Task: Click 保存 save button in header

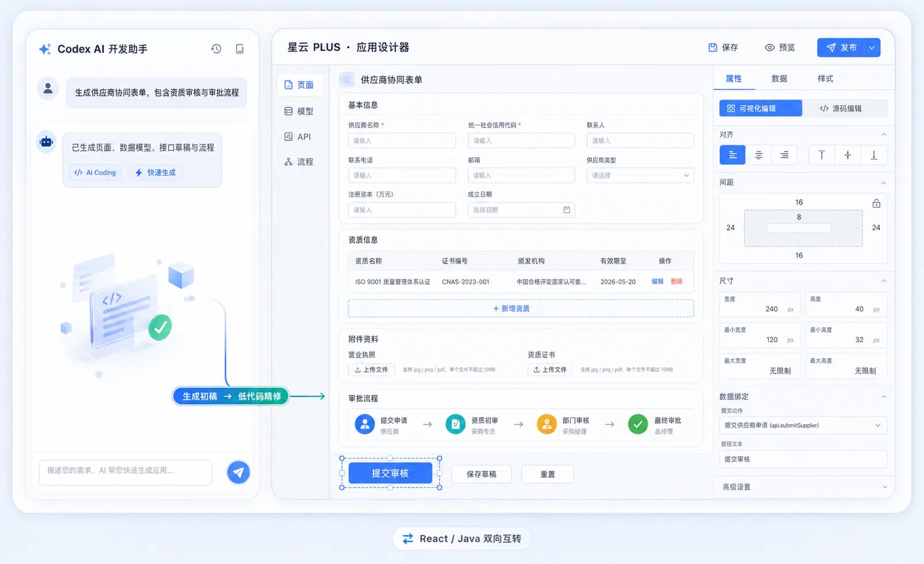Action: tap(723, 47)
